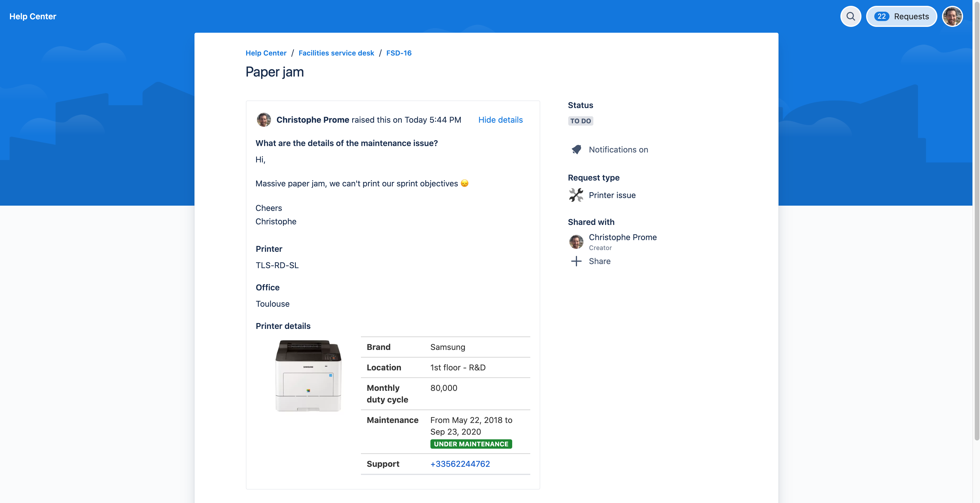
Task: Click the requester avatar beside 'raised this'
Action: tap(264, 120)
